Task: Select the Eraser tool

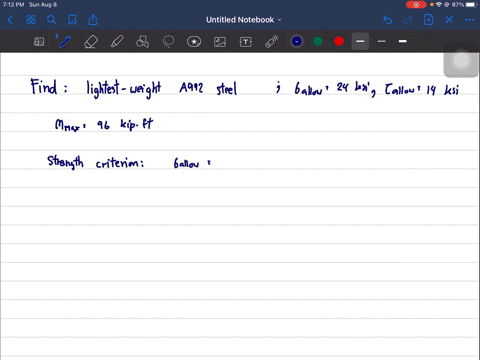Action: 91,42
